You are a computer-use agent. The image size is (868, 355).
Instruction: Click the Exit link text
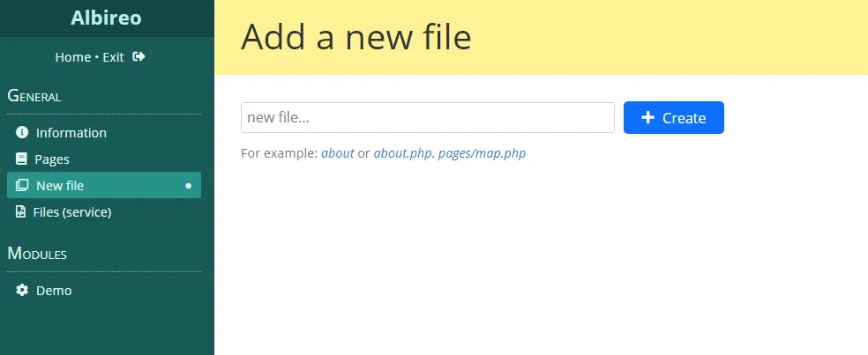click(113, 57)
